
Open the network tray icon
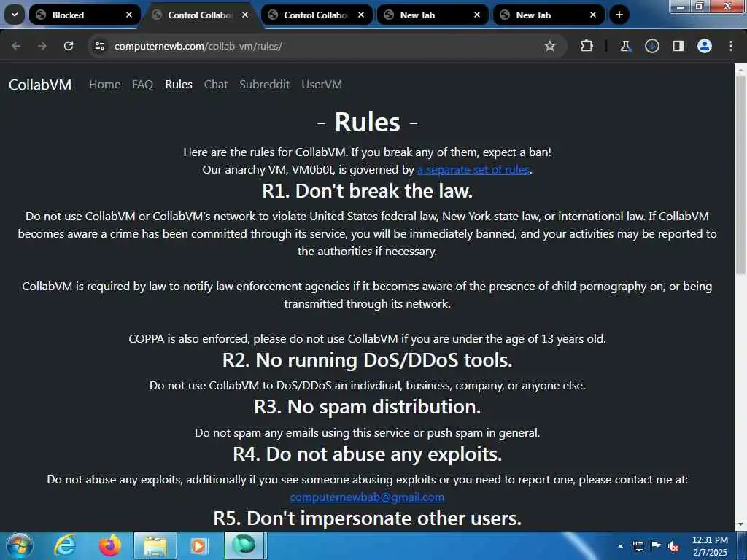pos(638,546)
